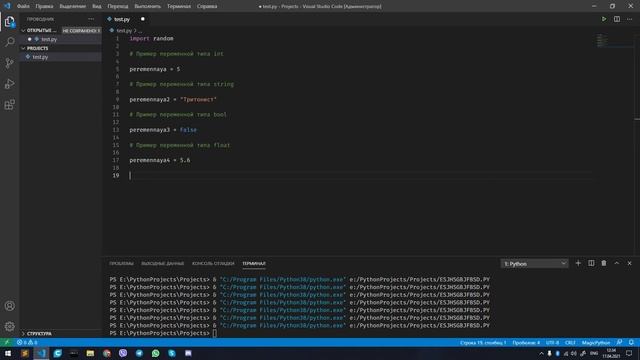640x360 pixels.
Task: Open the Explorer view in activity bar
Action: (x=10, y=21)
